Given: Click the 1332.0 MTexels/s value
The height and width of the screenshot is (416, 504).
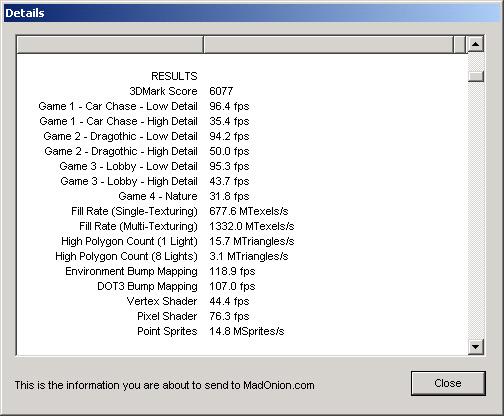Looking at the screenshot, I should tap(252, 226).
